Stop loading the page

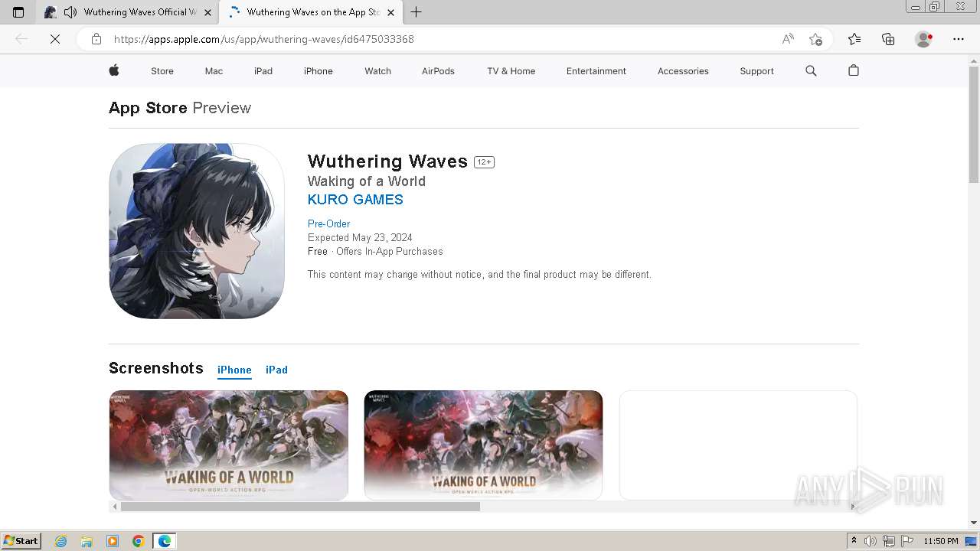coord(55,39)
